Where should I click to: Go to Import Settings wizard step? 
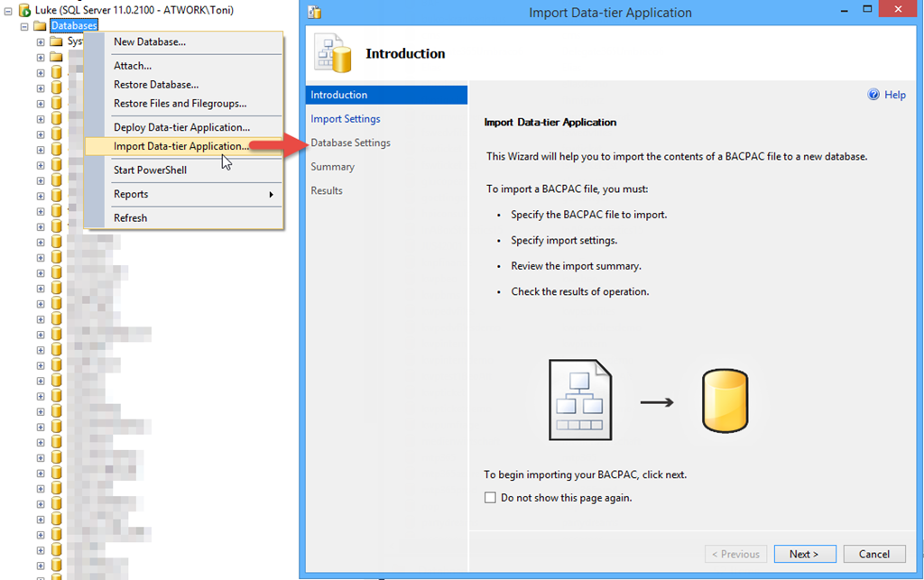pyautogui.click(x=346, y=119)
